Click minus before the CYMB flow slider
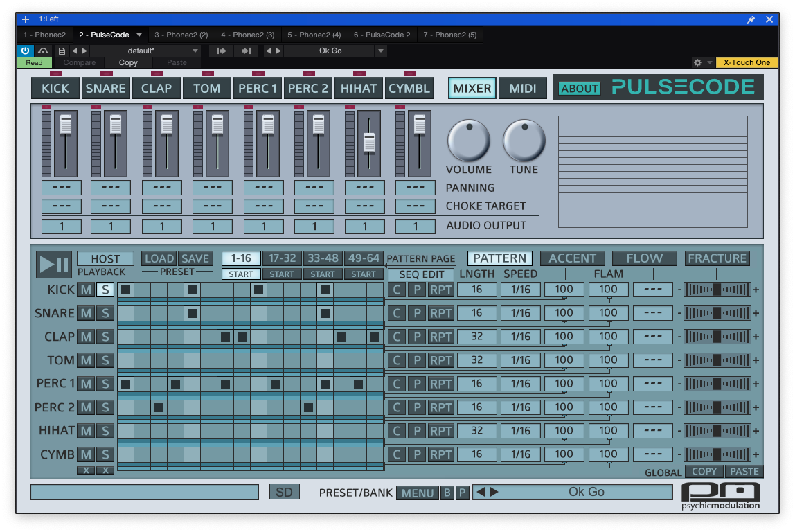The image size is (795, 532). (679, 454)
